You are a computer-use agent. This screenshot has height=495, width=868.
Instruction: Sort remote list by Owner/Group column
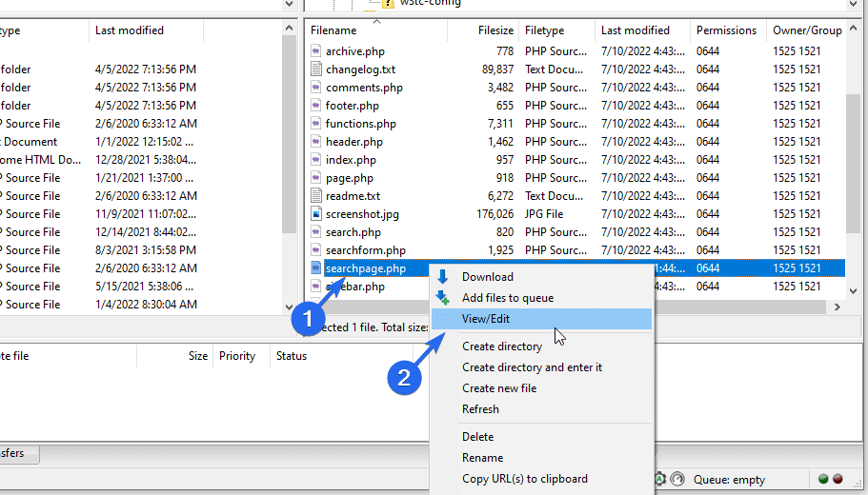click(807, 30)
